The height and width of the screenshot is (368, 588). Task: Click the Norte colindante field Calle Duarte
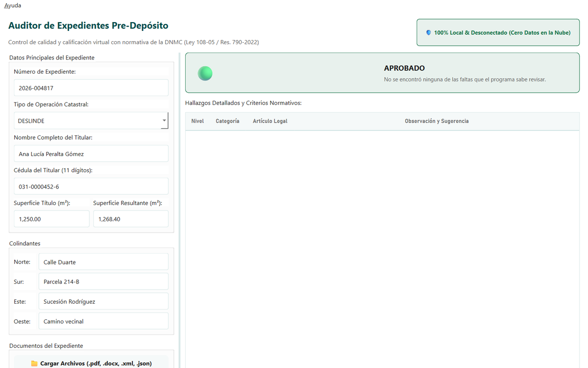[103, 262]
